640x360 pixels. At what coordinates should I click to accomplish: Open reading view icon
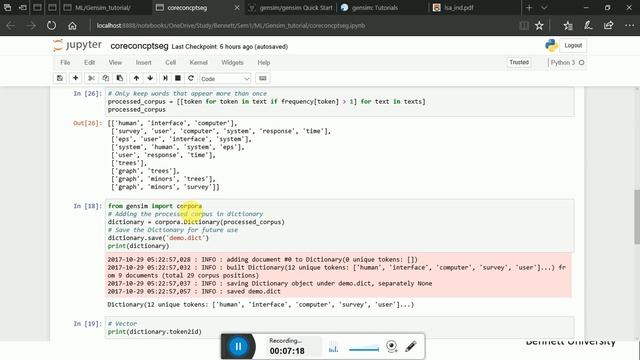pyautogui.click(x=524, y=26)
